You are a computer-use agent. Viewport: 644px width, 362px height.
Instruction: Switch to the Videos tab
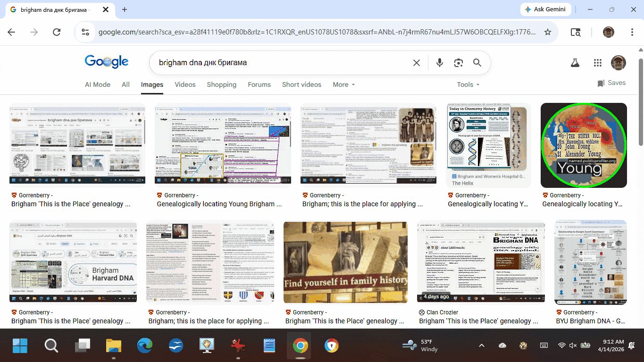tap(185, 84)
